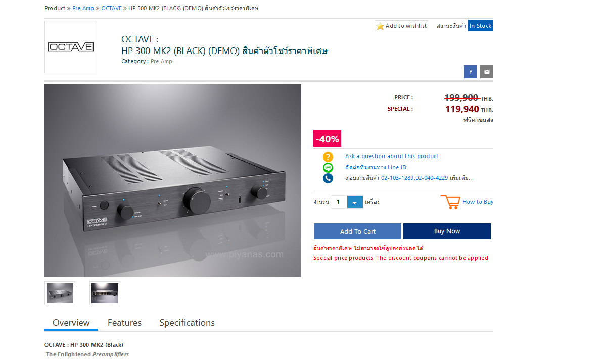Screen dimensions: 603x364
Task: Open the OCTAVE brand logo
Action: [71, 47]
